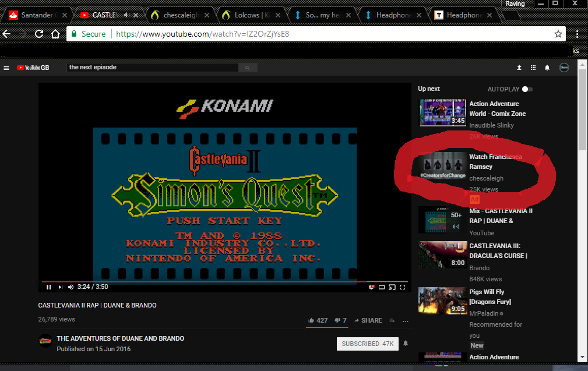Open the YouTube hamburger guide menu
The image size is (588, 371).
[6, 68]
